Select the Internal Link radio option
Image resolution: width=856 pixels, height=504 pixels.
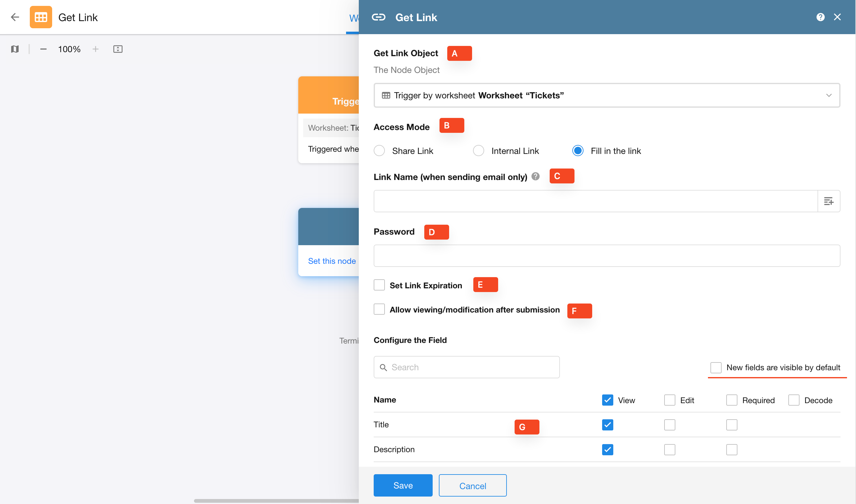(478, 151)
